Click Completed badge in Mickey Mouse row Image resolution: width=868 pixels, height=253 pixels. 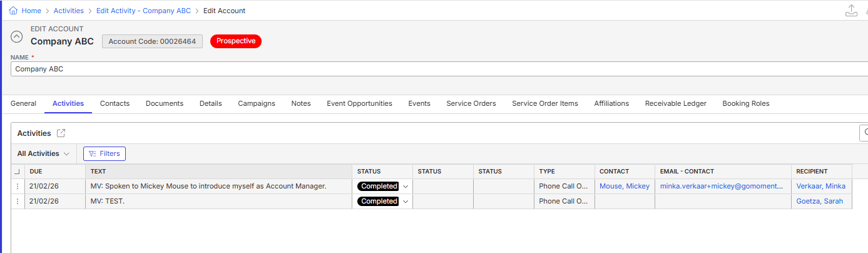[378, 186]
